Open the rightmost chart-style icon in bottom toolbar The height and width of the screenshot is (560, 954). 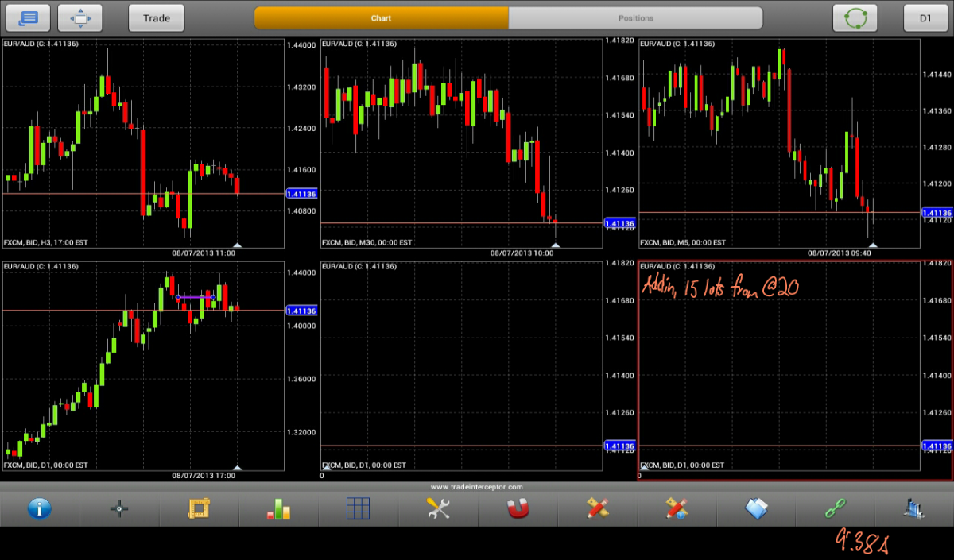(x=915, y=508)
